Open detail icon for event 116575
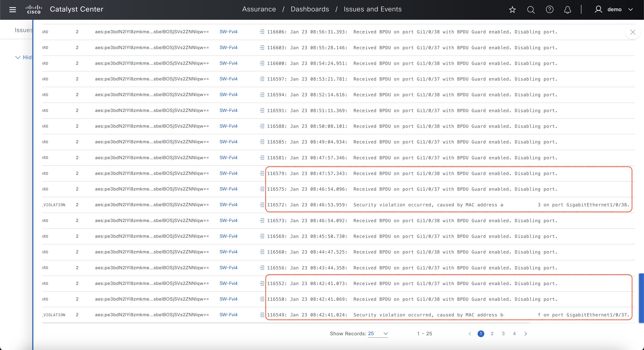Image resolution: width=644 pixels, height=350 pixels. pos(262,189)
